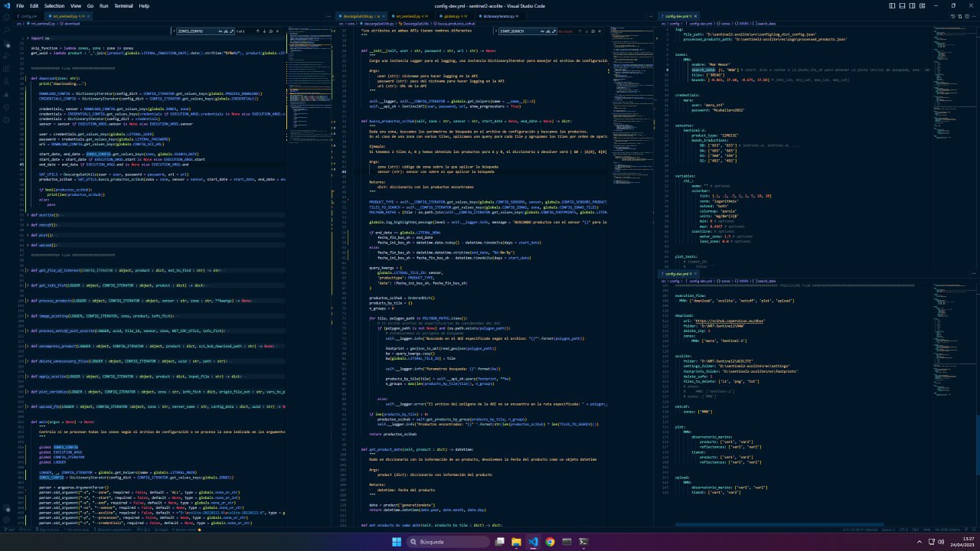Screen dimensions: 980x551
Task: Expand the folded process_products function
Action: point(28,301)
